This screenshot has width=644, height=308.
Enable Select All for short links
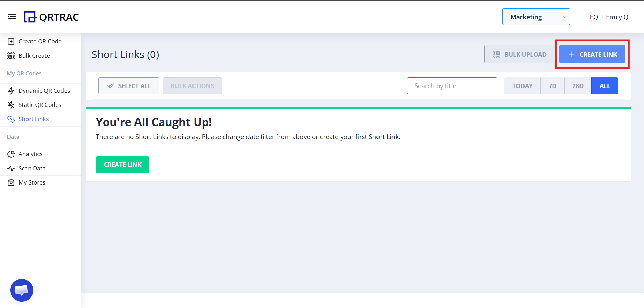coord(129,86)
